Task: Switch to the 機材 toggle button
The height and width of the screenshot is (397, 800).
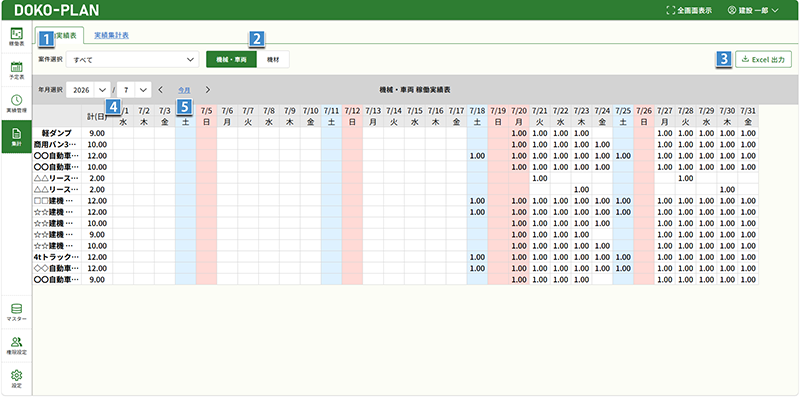Action: pos(273,59)
